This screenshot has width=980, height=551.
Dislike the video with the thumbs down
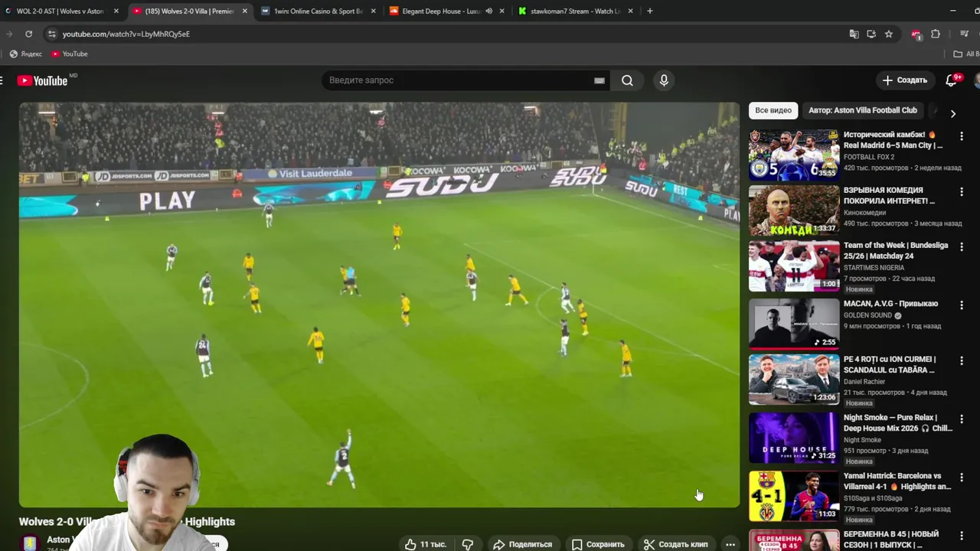(x=467, y=544)
